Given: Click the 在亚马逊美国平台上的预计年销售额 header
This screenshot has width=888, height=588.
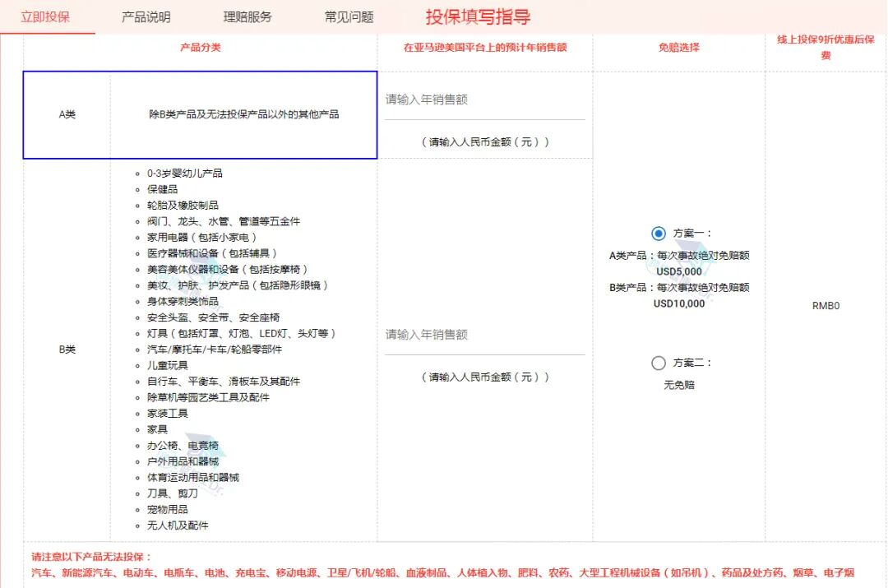Looking at the screenshot, I should pyautogui.click(x=485, y=48).
